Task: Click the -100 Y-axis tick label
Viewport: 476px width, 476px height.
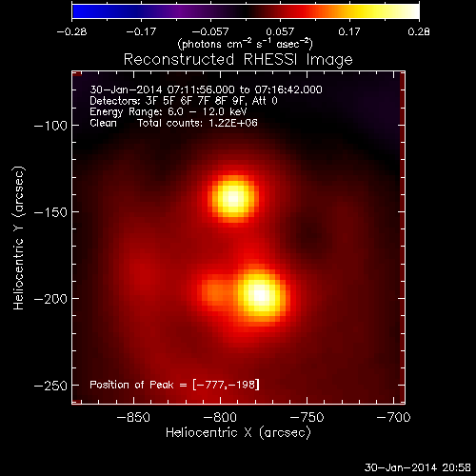Action: tap(50, 126)
